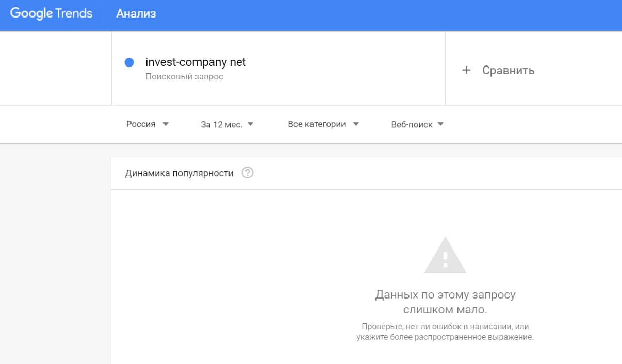Open the Все категории dropdown
Screen dimensions: 622x364
tap(317, 124)
